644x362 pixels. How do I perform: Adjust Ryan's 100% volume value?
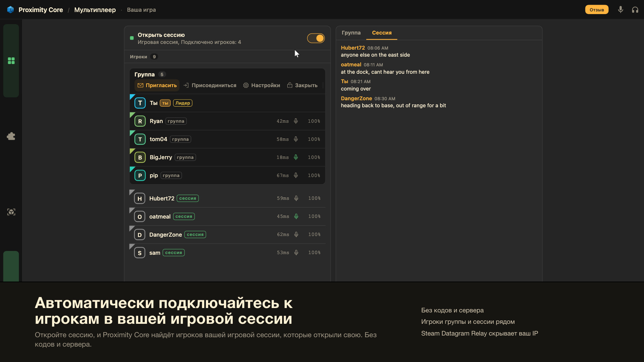click(314, 121)
